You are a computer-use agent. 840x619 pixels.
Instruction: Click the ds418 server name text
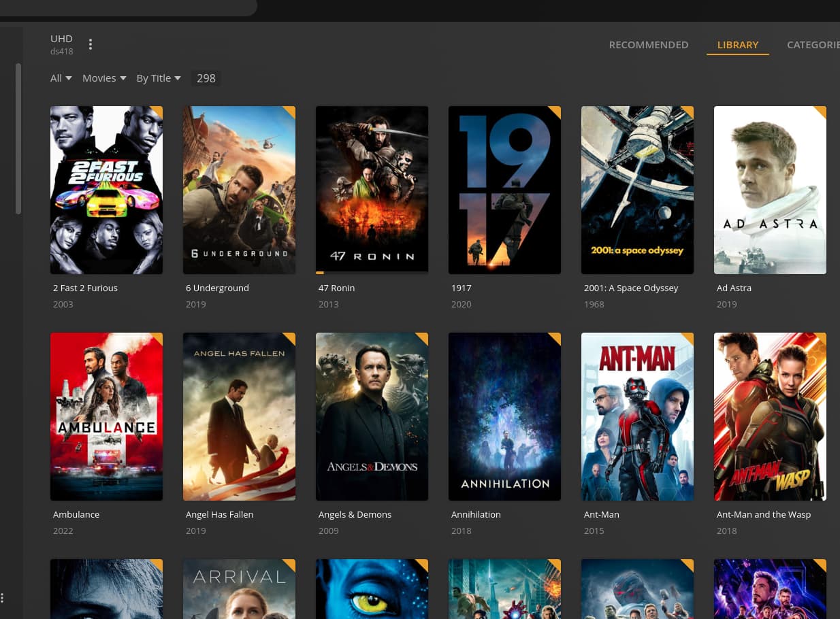[61, 52]
